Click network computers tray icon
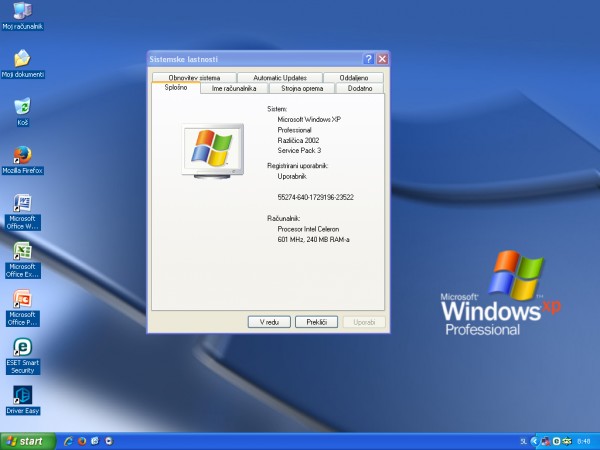600x450 pixels. click(546, 442)
